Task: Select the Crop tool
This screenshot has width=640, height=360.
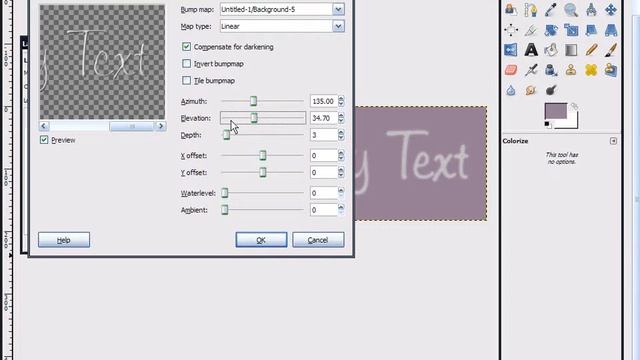Action: (531, 30)
